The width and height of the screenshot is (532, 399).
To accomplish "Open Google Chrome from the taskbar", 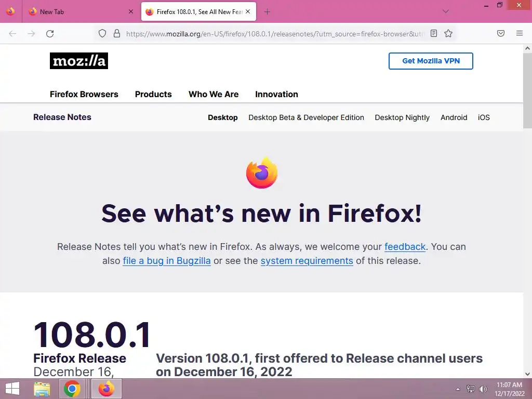I will pyautogui.click(x=72, y=389).
